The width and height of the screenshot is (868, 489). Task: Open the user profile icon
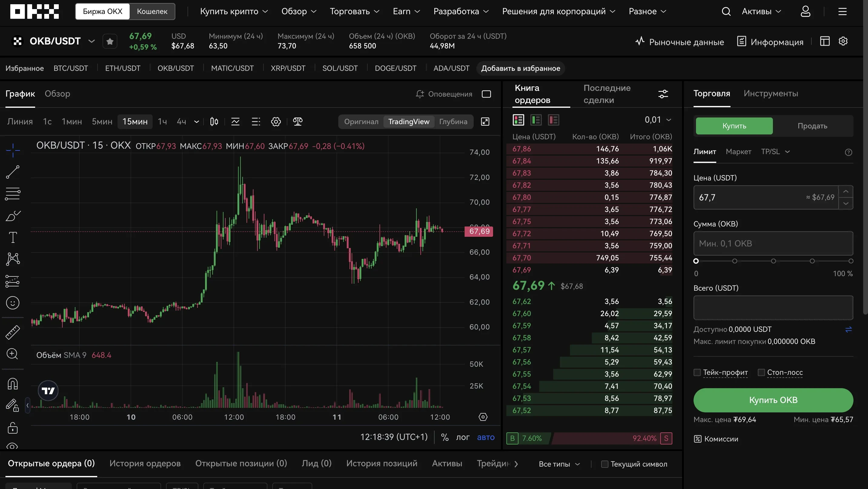pos(805,12)
